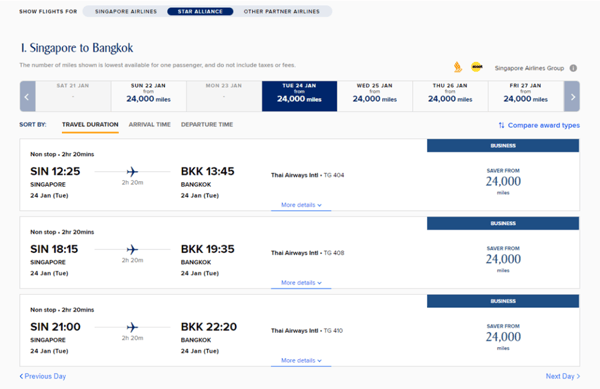Expand More details for TG 408

301,283
